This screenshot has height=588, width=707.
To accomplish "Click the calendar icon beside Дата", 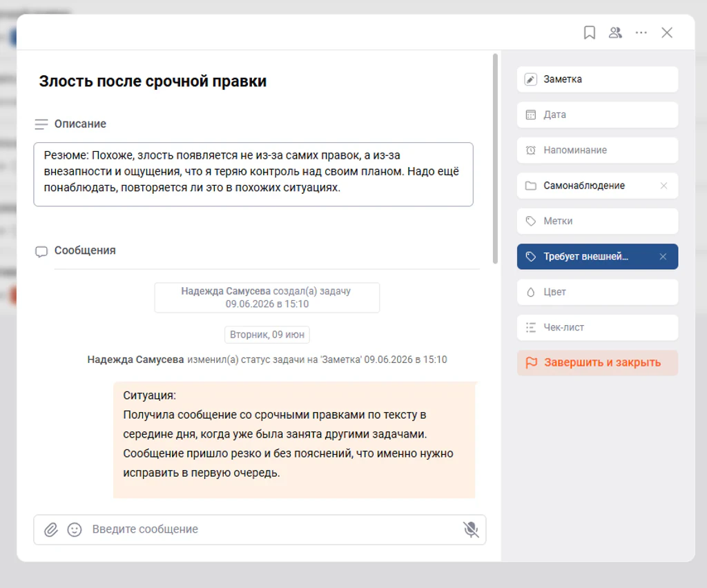I will (x=531, y=115).
